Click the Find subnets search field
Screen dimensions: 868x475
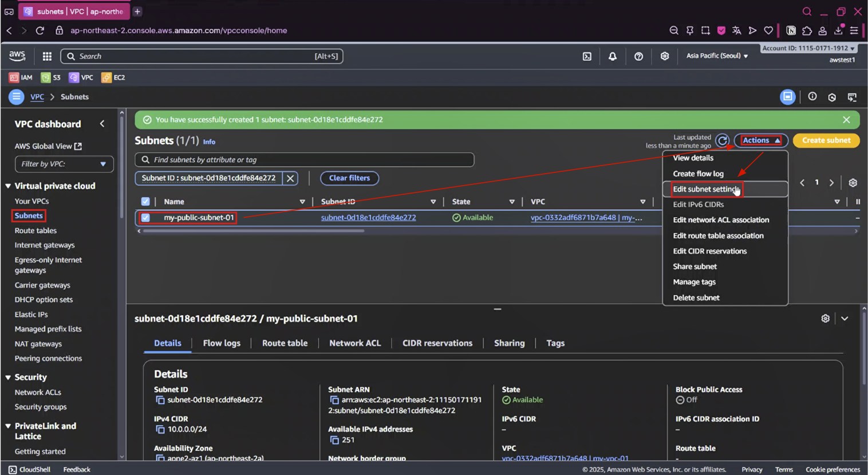pyautogui.click(x=305, y=160)
